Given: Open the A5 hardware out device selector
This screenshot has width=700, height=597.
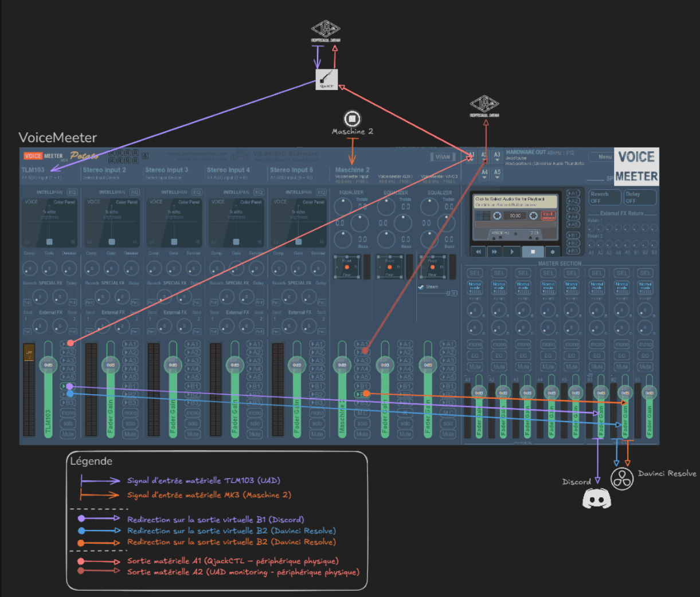Looking at the screenshot, I should [497, 174].
